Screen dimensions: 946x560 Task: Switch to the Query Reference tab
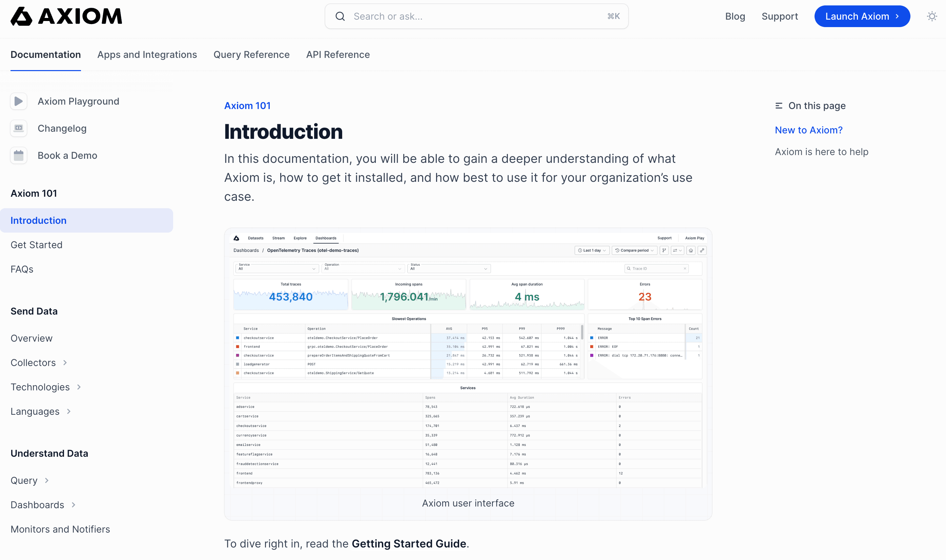click(x=251, y=55)
